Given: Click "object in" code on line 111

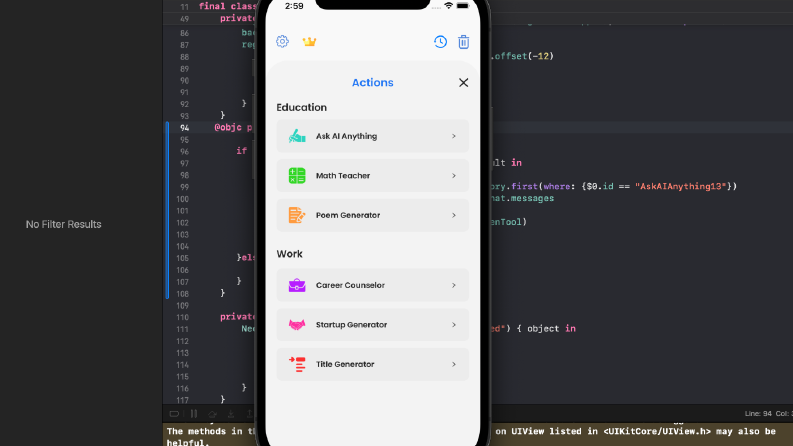Looking at the screenshot, I should pyautogui.click(x=551, y=329).
